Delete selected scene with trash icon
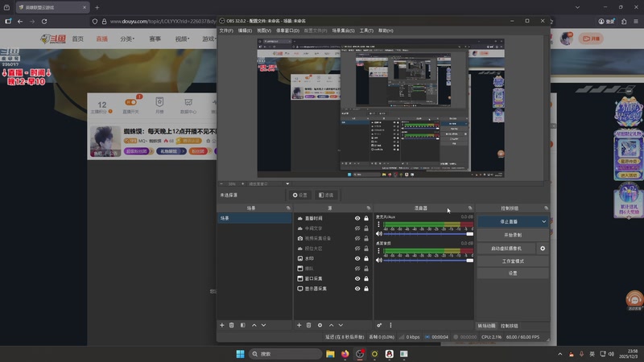644x362 pixels. (x=232, y=325)
